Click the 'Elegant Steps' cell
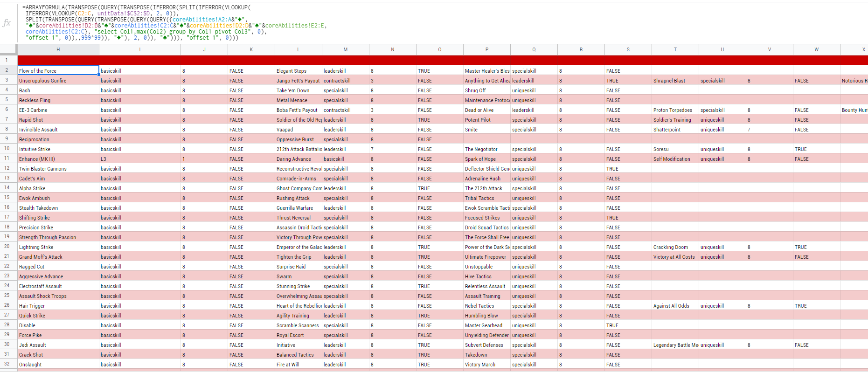Viewport: 868px width, 372px height. pos(299,71)
